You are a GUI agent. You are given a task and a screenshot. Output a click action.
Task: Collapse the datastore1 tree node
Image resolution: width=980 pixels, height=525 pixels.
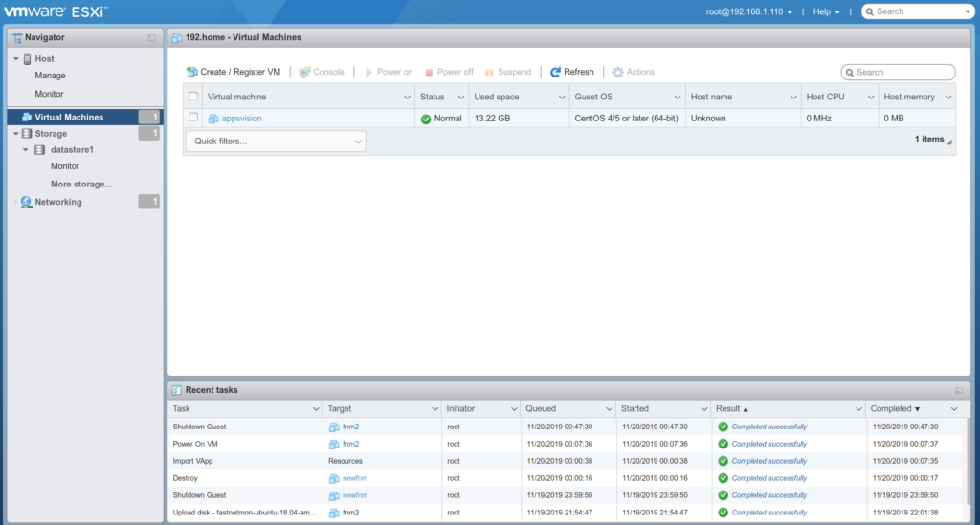pos(26,150)
